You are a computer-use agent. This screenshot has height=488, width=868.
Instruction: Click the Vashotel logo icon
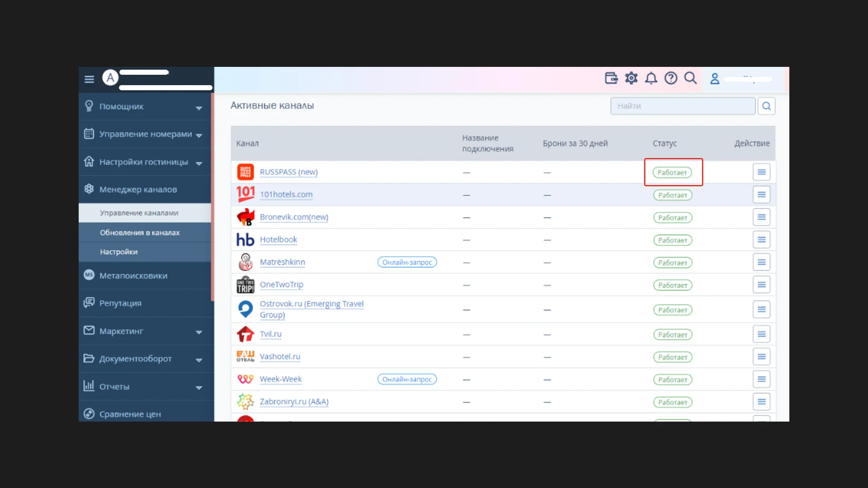tap(245, 357)
